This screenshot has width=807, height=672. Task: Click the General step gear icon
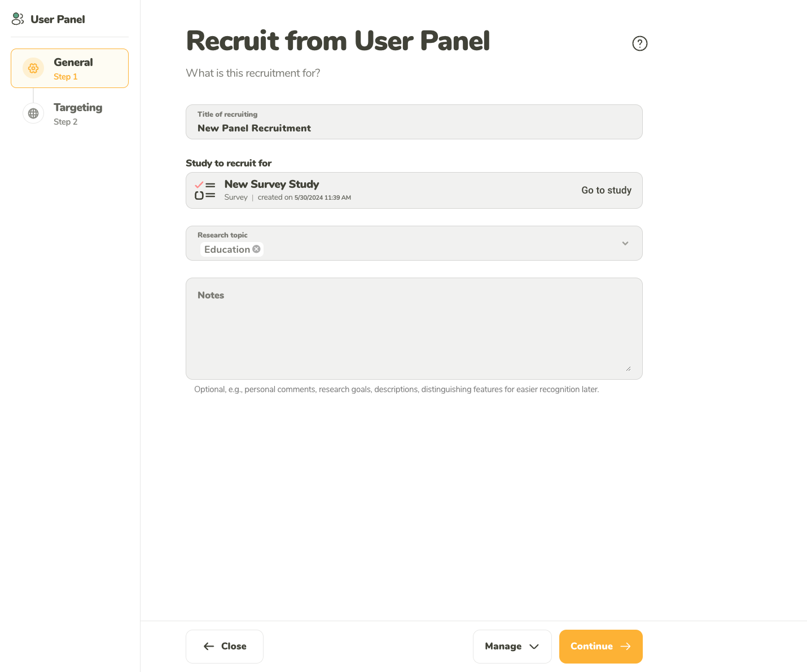point(33,68)
